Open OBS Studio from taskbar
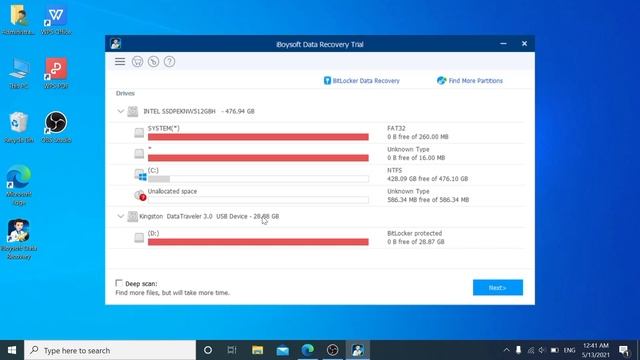 click(x=333, y=350)
